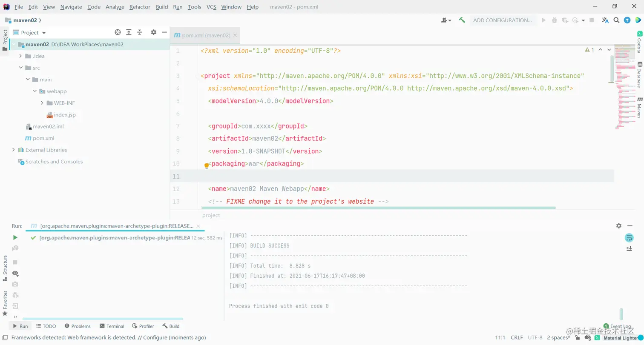
Task: Open the Profiler tool tab
Action: 143,326
